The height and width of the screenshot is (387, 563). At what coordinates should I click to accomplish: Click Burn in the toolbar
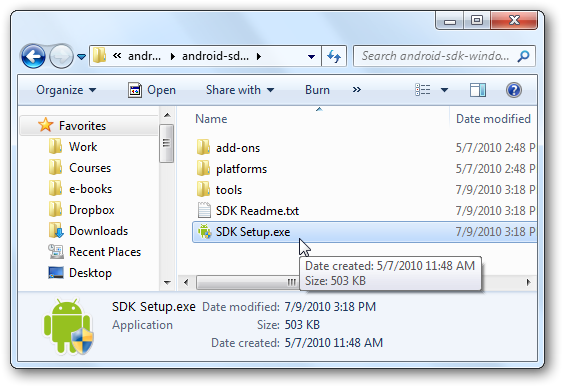point(317,90)
